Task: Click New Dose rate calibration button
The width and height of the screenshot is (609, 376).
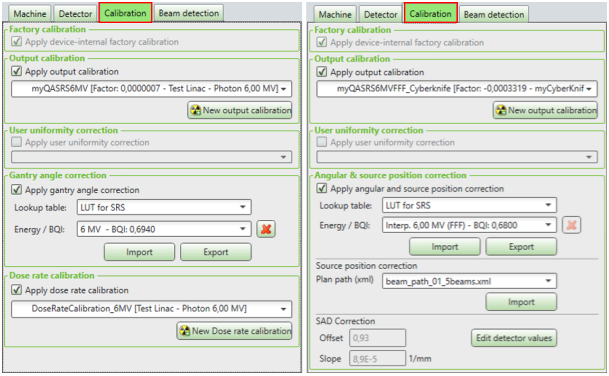Action: pyautogui.click(x=234, y=331)
